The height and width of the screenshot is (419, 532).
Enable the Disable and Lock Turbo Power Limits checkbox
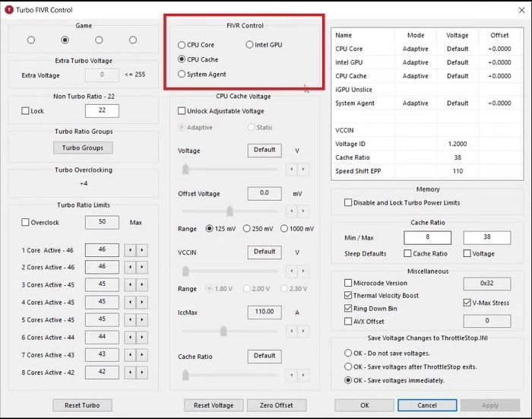(348, 203)
